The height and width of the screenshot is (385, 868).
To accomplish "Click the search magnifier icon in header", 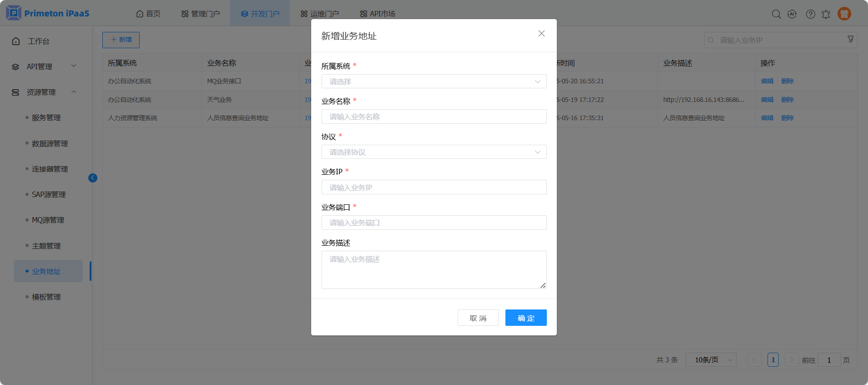I will tap(776, 14).
